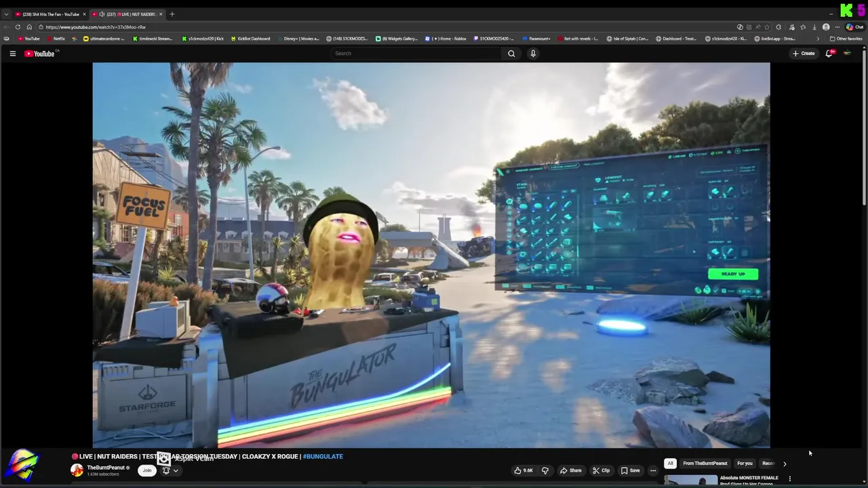Image resolution: width=868 pixels, height=488 pixels.
Task: Open the ultimatecardzone bookmark
Action: 104,39
